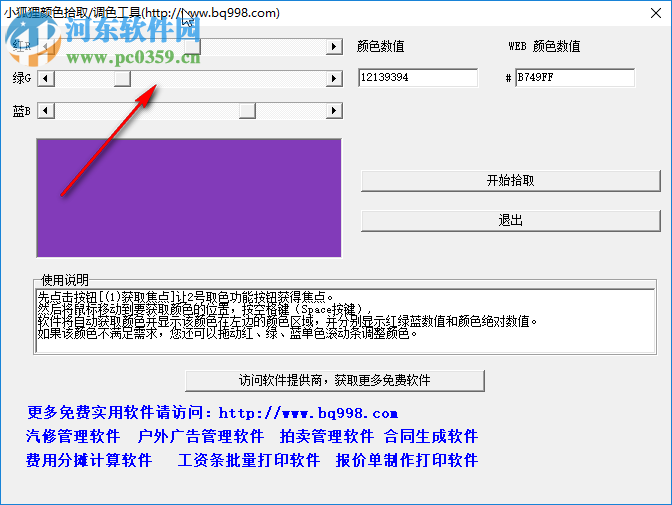
Task: Click the blue B scrollbar track left of thumb
Action: (x=147, y=111)
